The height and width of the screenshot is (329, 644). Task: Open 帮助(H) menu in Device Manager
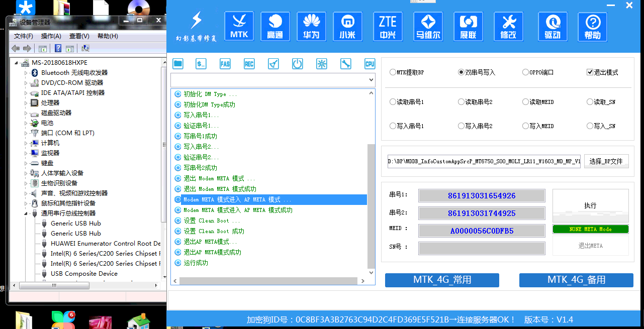point(108,36)
